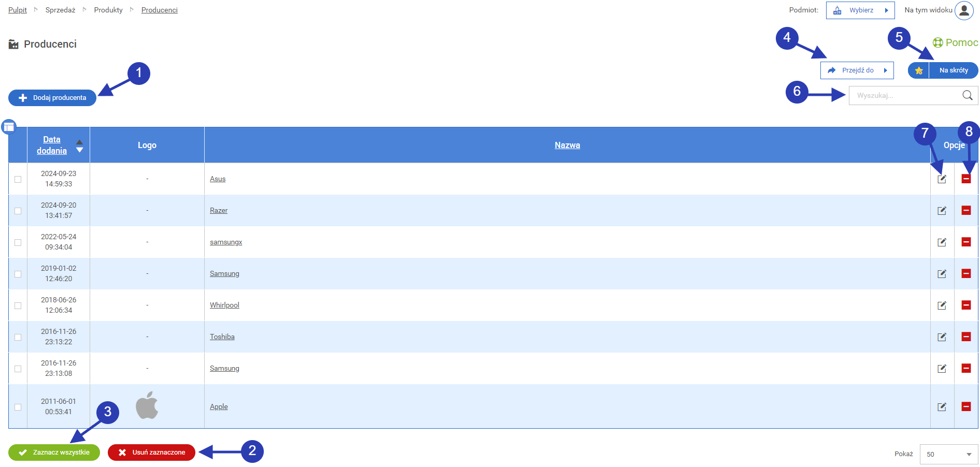Open the Wybierz podmiot dropdown

point(860,10)
